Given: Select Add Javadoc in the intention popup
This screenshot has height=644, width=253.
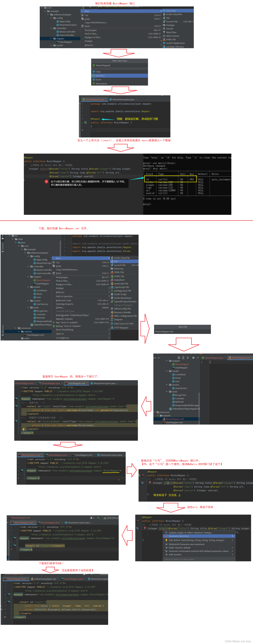Looking at the screenshot, I should (199, 554).
